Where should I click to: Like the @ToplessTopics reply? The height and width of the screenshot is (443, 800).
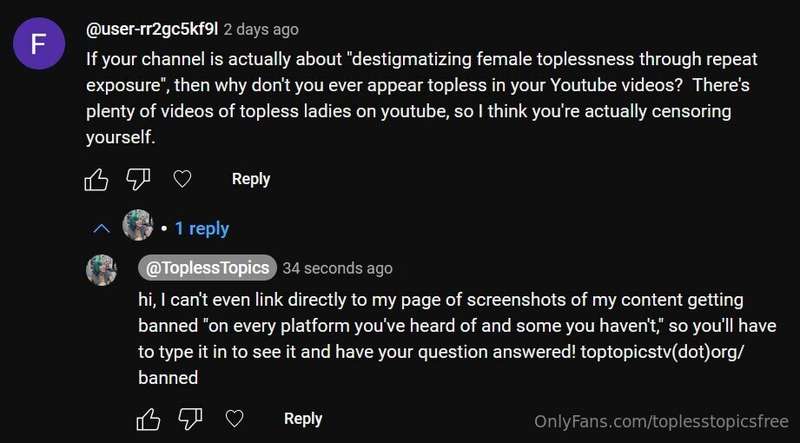tap(148, 419)
